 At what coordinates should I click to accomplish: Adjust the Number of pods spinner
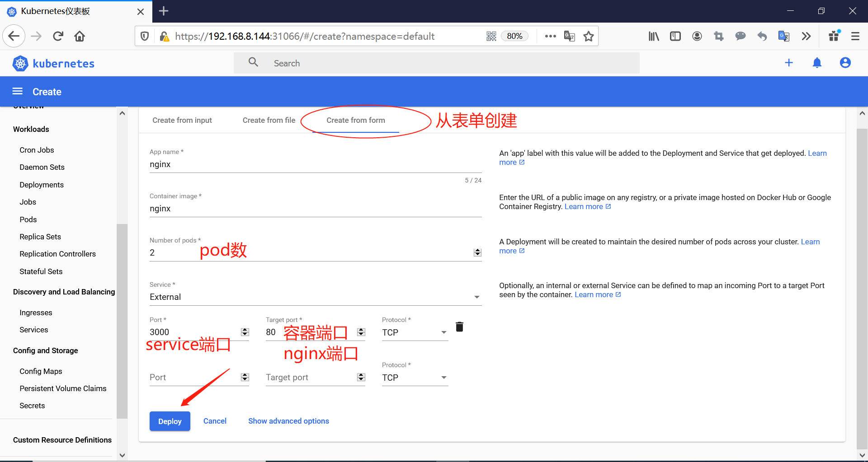[x=477, y=252]
